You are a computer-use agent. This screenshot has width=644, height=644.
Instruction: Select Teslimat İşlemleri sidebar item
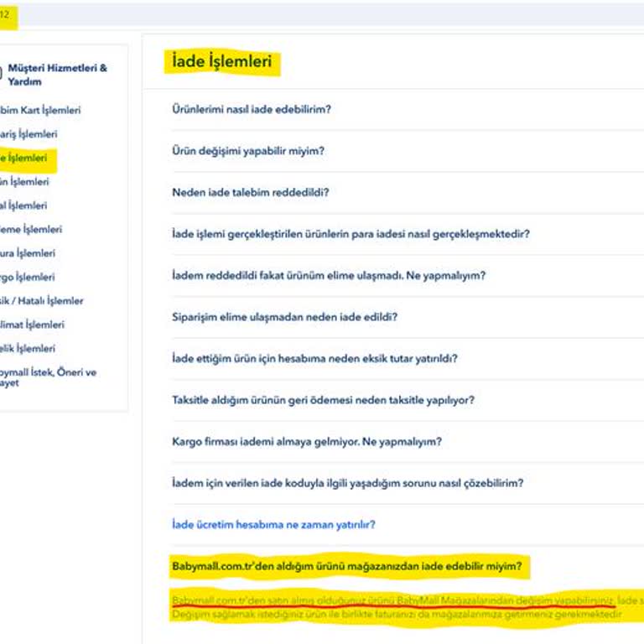coord(32,325)
